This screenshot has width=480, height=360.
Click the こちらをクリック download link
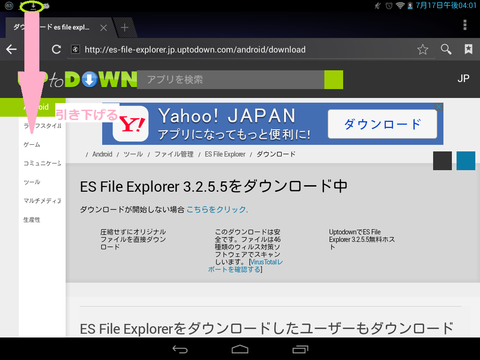216,209
